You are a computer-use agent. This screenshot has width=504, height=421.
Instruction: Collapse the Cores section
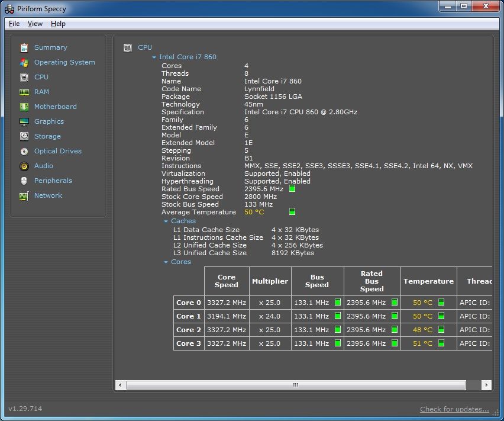166,262
